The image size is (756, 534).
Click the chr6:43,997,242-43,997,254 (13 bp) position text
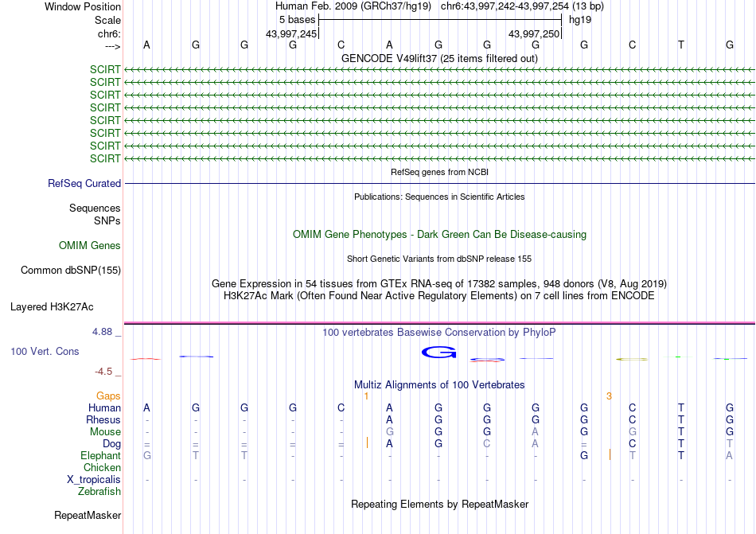[x=522, y=6]
